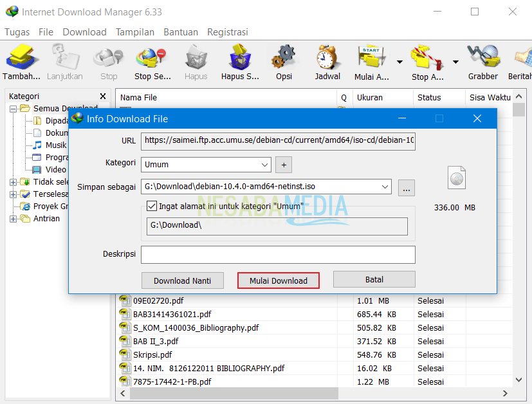Viewport: 532px width, 404px height.
Task: Open the Jadwal clock icon
Action: [327, 57]
